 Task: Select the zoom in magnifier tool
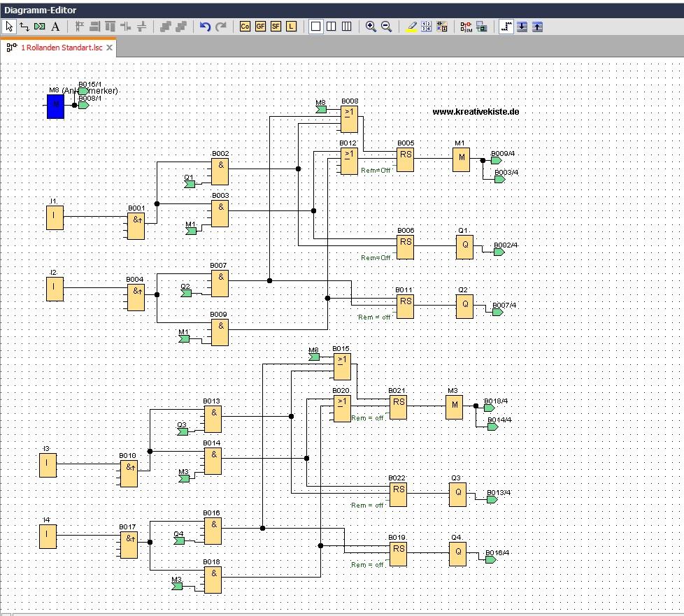371,27
